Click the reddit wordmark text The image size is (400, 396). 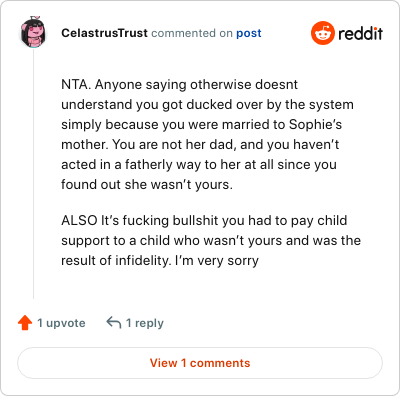pyautogui.click(x=360, y=33)
